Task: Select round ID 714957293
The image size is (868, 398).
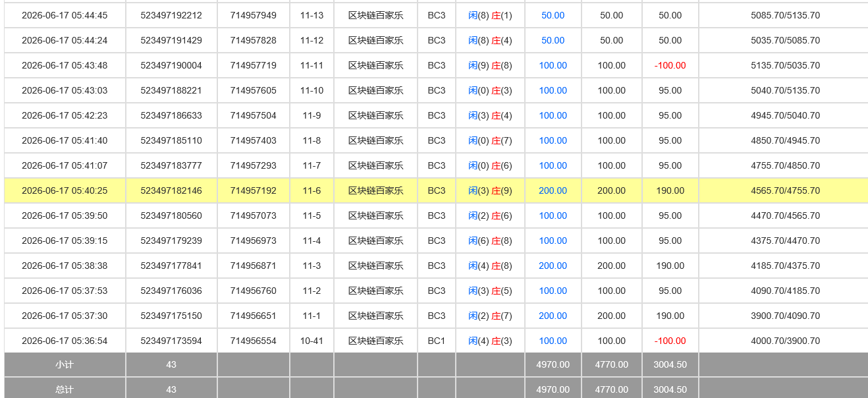Action: coord(254,165)
